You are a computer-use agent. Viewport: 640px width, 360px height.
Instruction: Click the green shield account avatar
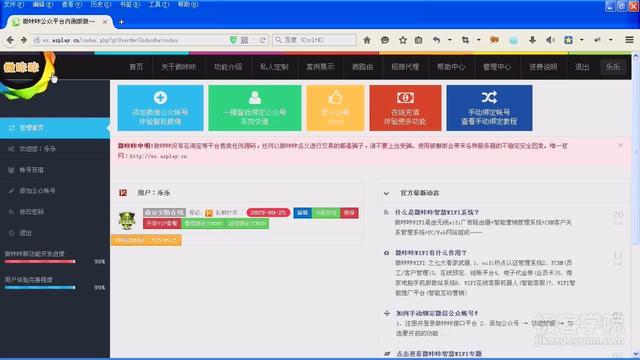pyautogui.click(x=127, y=220)
